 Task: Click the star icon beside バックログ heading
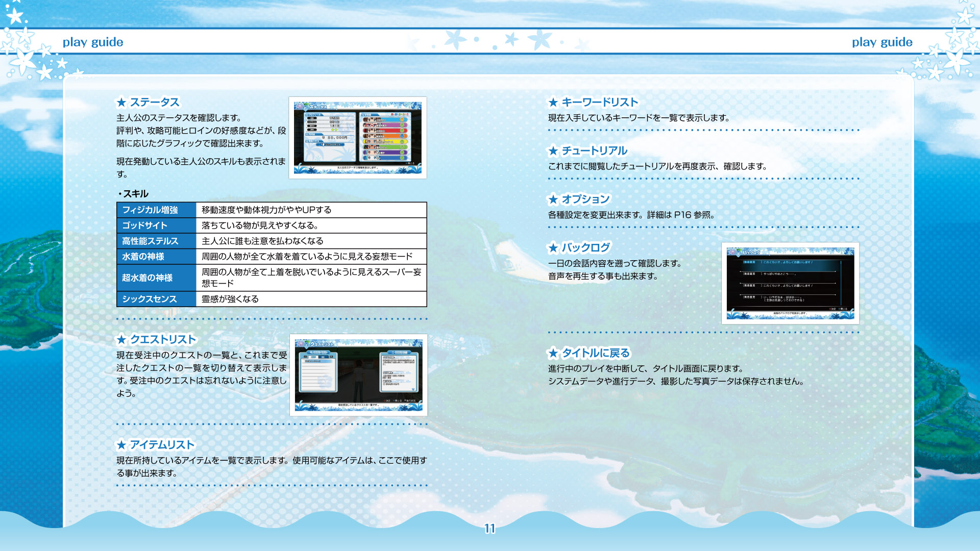tap(553, 248)
